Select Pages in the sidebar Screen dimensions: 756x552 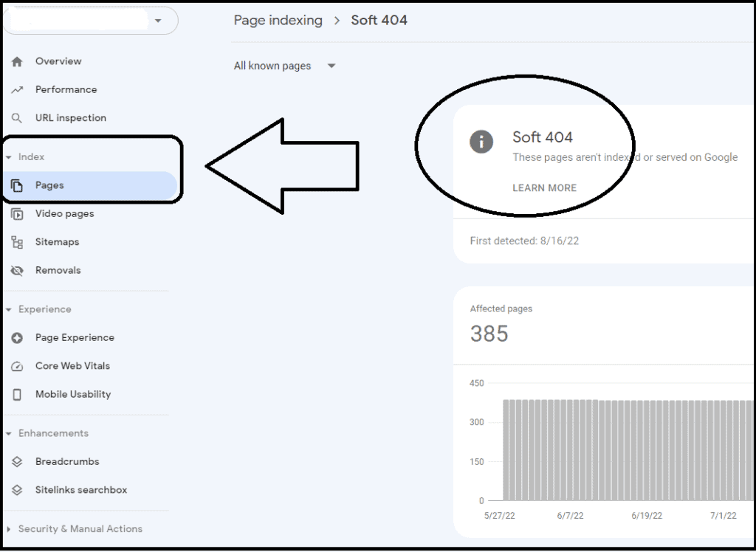[49, 186]
